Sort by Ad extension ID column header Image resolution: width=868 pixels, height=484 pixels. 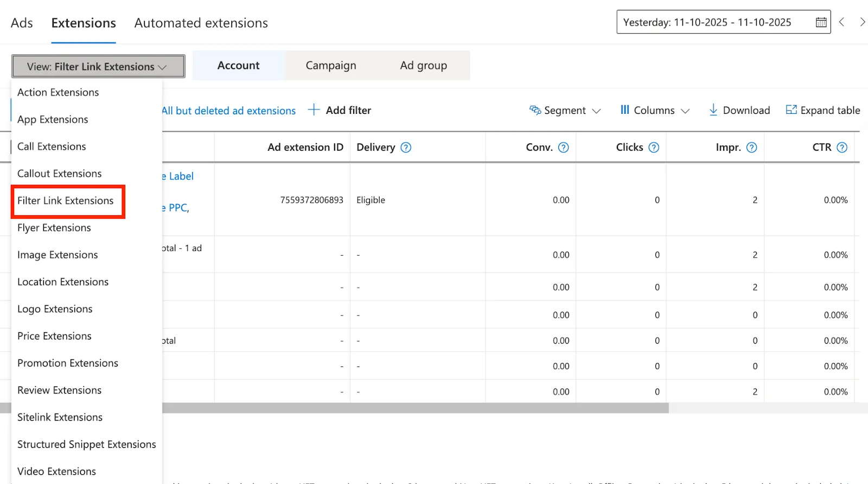(305, 147)
